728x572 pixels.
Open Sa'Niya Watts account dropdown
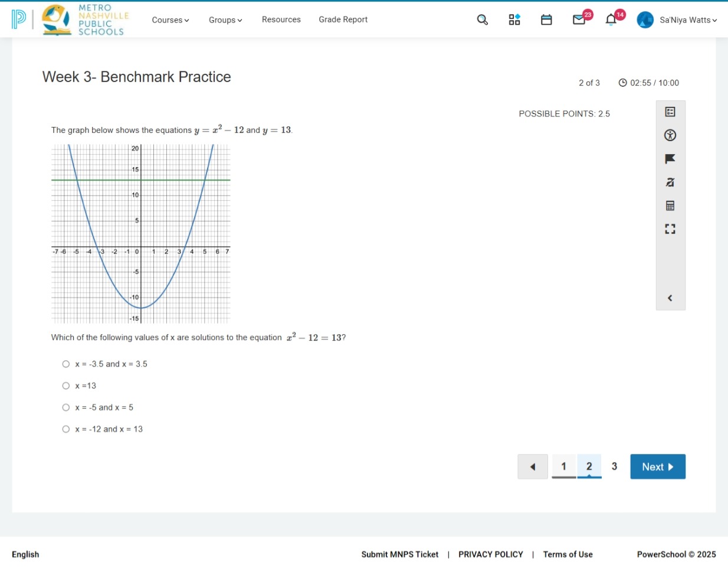pyautogui.click(x=688, y=20)
